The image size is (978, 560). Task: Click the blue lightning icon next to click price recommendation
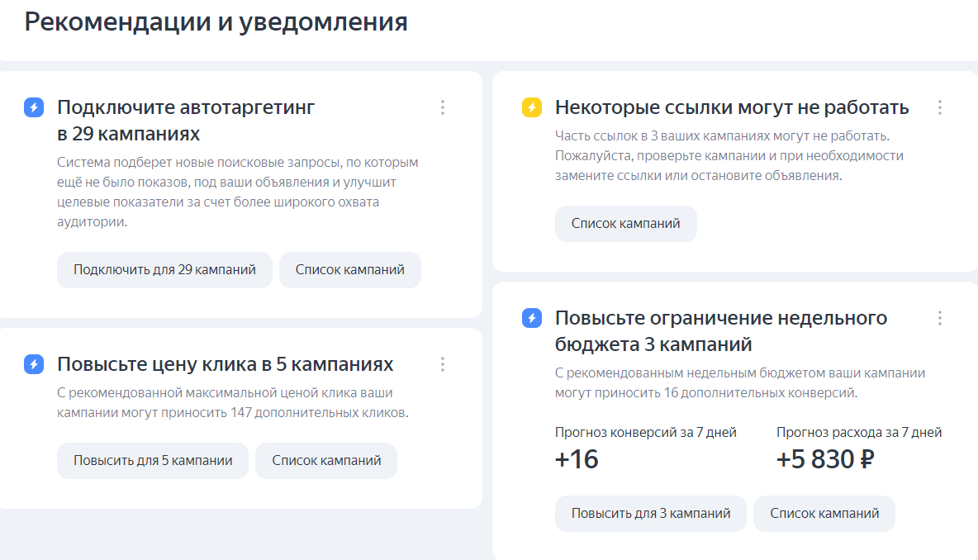pos(34,364)
